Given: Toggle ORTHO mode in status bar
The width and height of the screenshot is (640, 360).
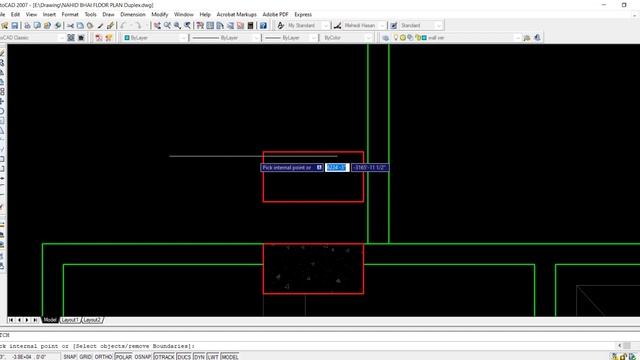Looking at the screenshot, I should point(103,357).
